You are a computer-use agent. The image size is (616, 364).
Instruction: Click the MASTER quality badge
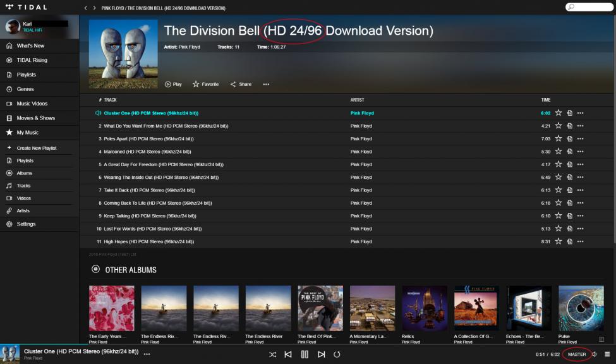click(x=576, y=355)
